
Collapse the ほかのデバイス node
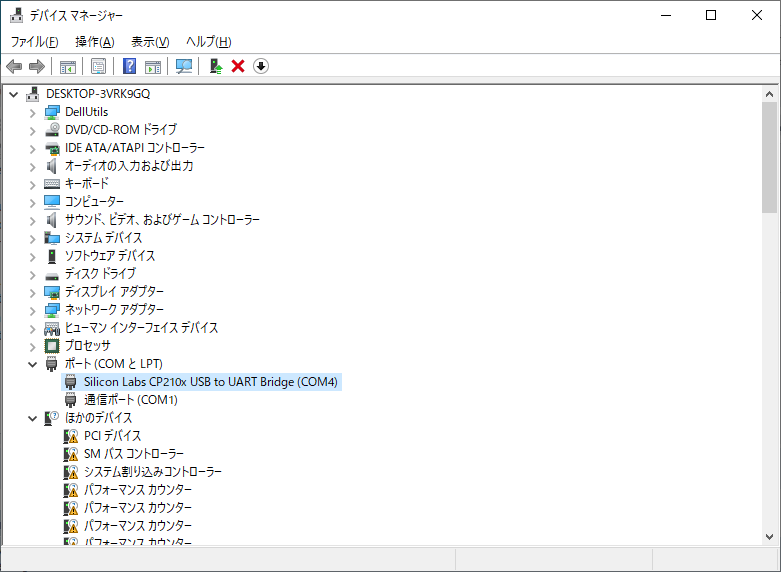pyautogui.click(x=32, y=418)
